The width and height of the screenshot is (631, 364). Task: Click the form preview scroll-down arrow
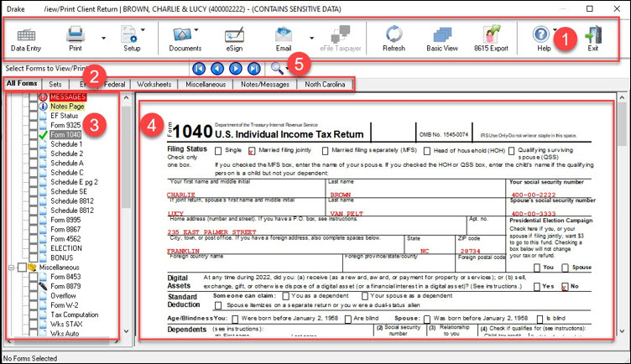point(622,331)
